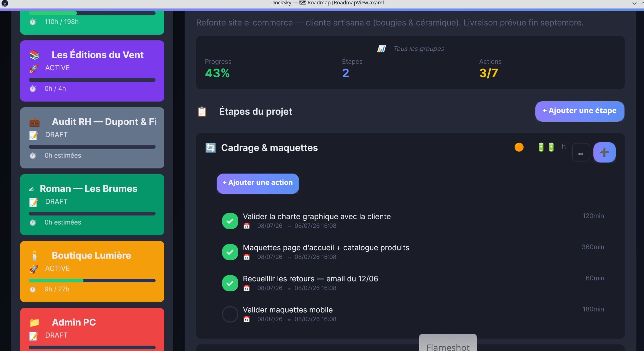Click the books icon on Les Éditions du Vent card
Image resolution: width=644 pixels, height=351 pixels.
(x=34, y=55)
